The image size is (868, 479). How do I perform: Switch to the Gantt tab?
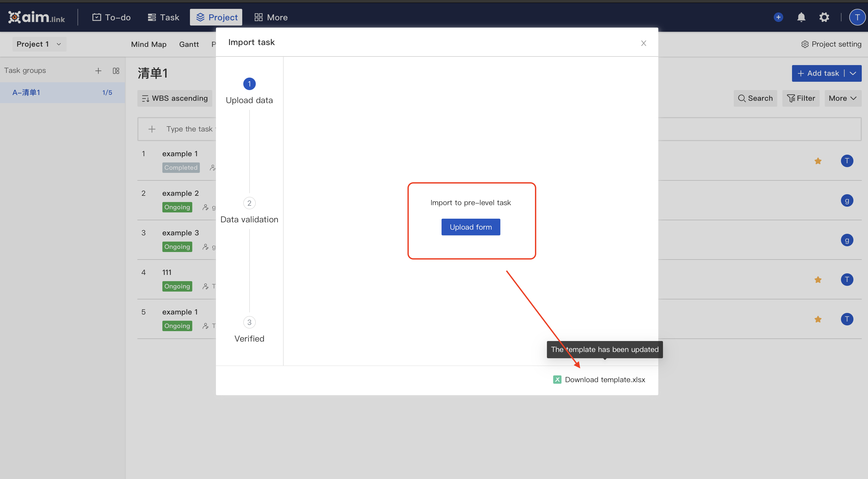point(189,44)
